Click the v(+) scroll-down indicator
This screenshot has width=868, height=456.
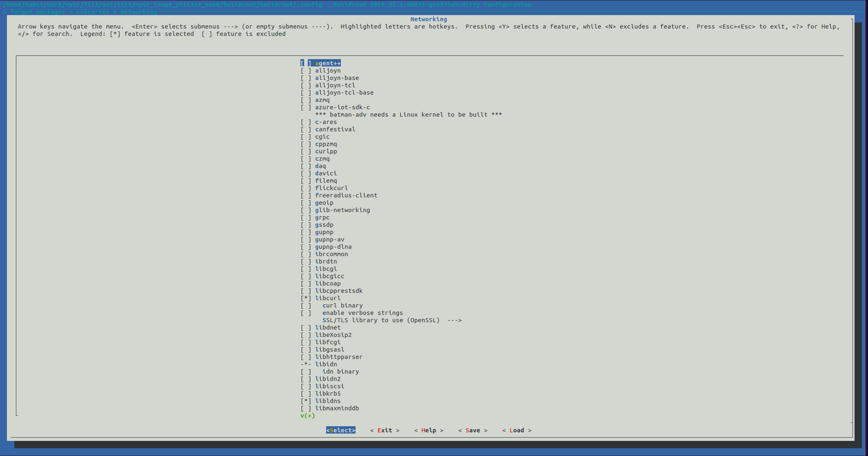[x=307, y=416]
